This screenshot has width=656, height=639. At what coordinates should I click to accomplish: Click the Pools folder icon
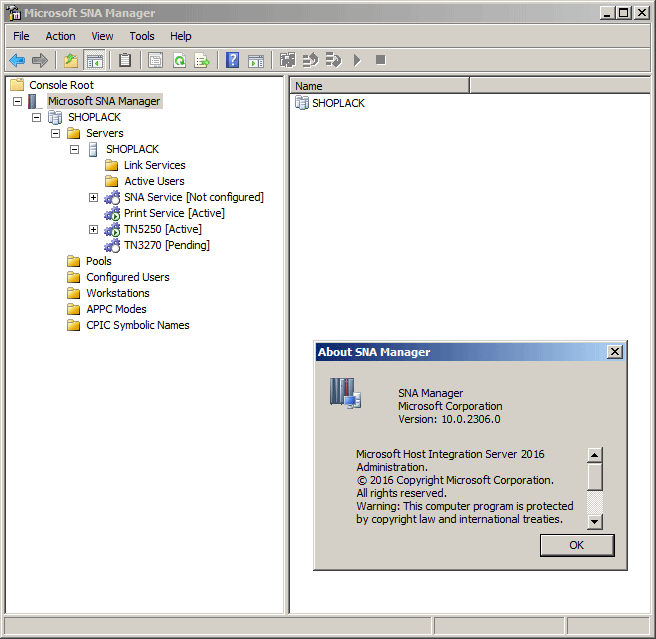click(x=74, y=262)
